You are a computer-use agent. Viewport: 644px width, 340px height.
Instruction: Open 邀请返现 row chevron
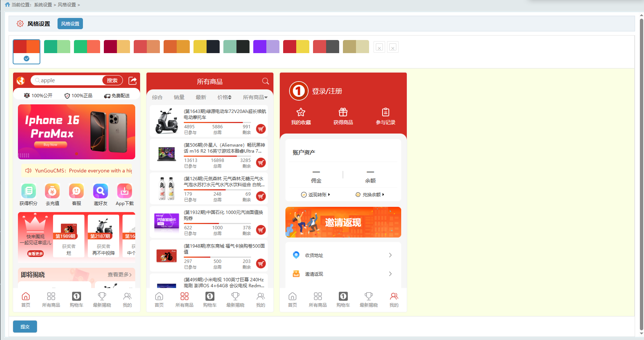click(x=390, y=274)
